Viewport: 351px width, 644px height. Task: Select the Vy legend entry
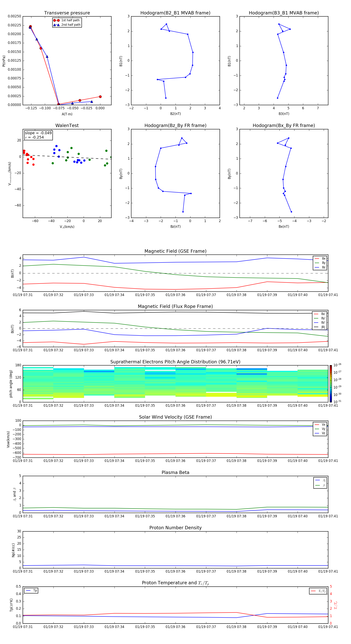point(320,429)
